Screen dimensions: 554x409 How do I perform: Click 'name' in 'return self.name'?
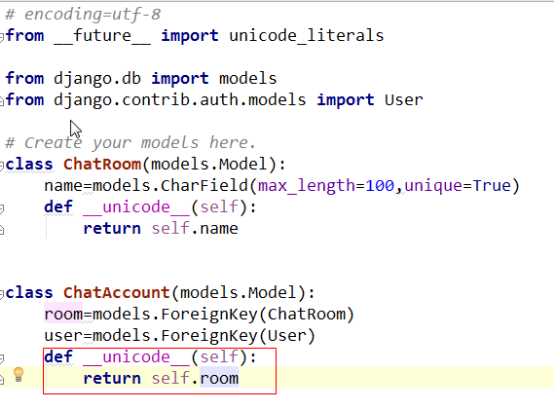point(219,229)
